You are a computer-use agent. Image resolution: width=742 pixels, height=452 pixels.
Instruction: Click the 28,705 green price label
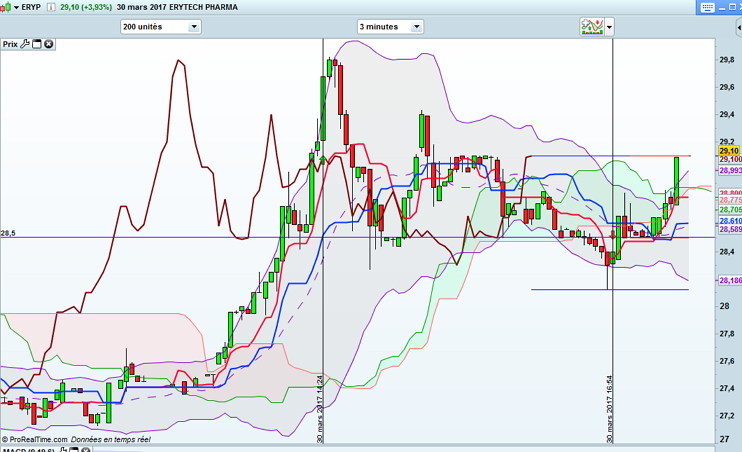tap(730, 210)
